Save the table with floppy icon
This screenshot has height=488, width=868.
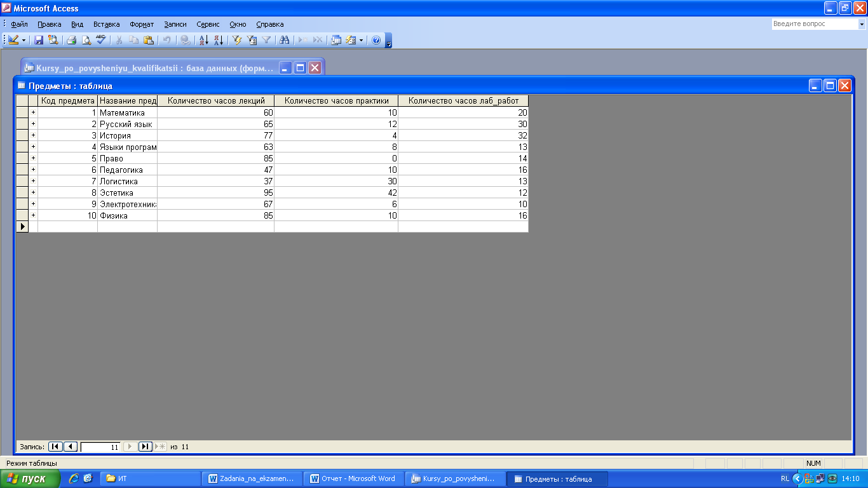(x=39, y=40)
